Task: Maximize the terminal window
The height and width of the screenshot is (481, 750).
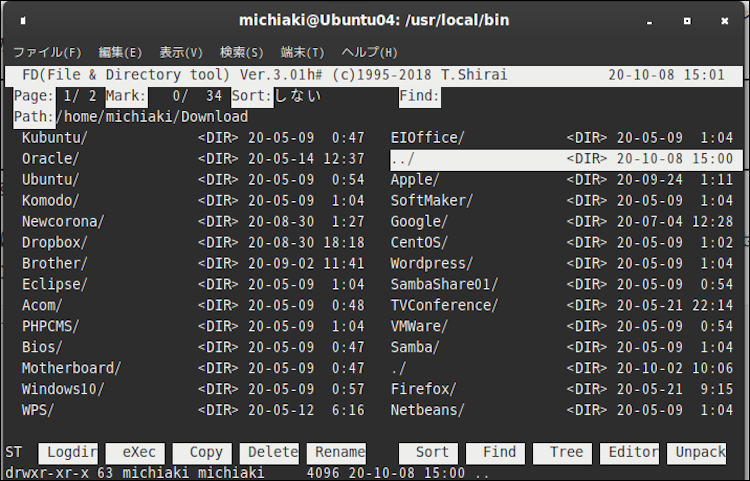Action: [687, 21]
